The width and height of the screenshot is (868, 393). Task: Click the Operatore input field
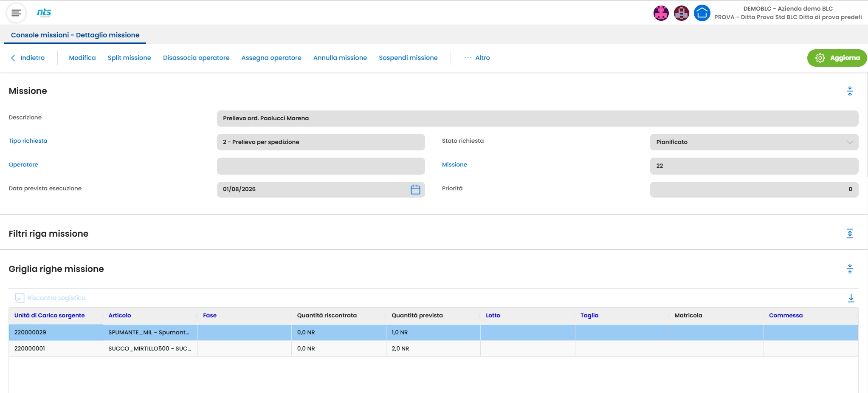coord(321,166)
